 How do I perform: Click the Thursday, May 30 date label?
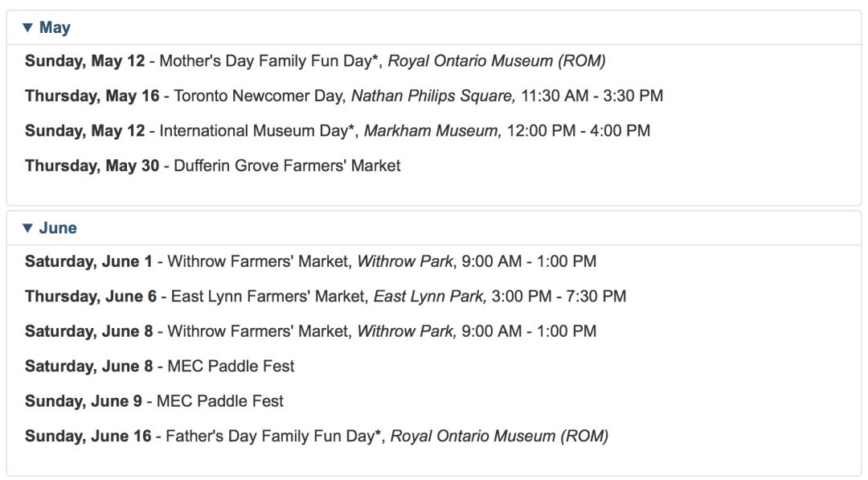pyautogui.click(x=92, y=166)
